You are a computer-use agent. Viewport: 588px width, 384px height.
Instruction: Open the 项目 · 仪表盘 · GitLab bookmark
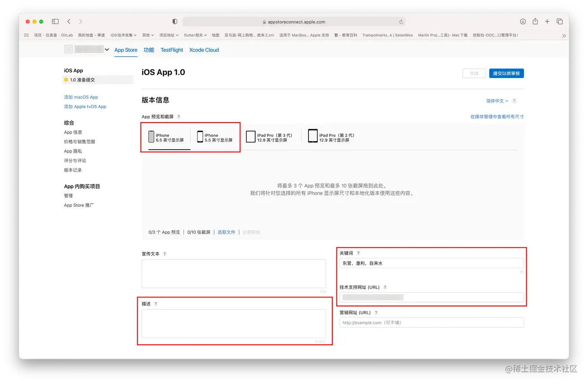tap(53, 35)
